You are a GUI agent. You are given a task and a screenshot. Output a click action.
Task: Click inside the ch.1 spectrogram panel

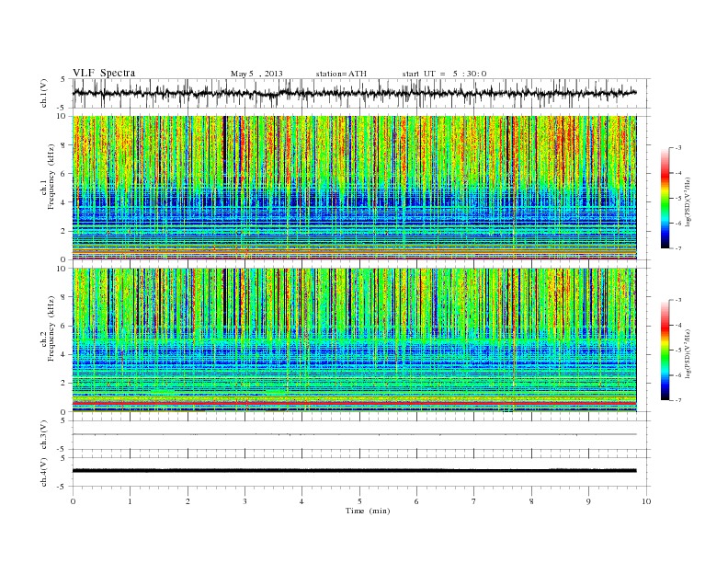[354, 188]
